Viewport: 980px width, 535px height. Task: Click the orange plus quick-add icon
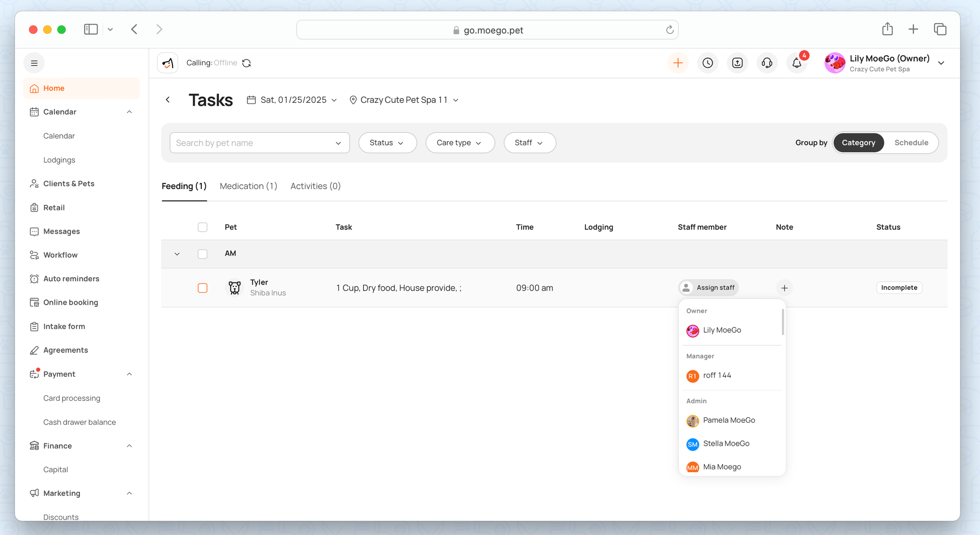click(x=678, y=63)
